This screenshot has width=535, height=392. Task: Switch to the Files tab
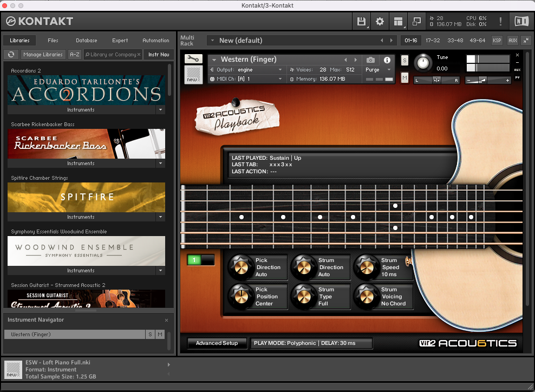[x=53, y=40]
